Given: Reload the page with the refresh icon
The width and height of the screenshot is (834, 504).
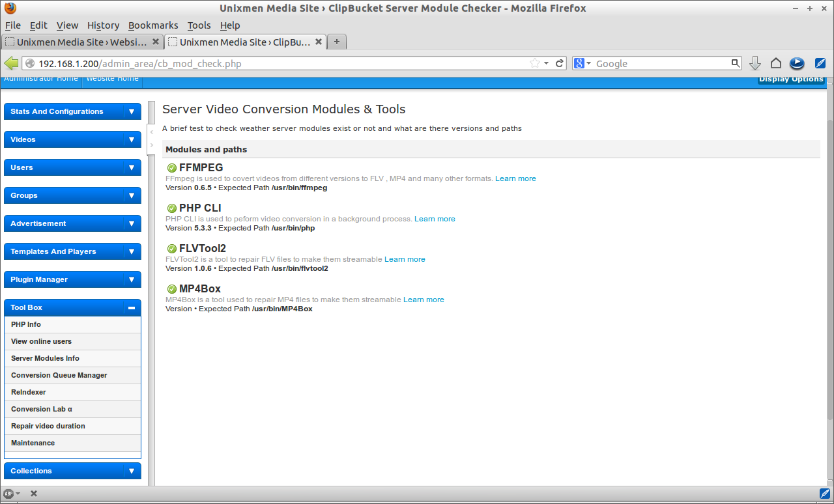Looking at the screenshot, I should point(559,63).
